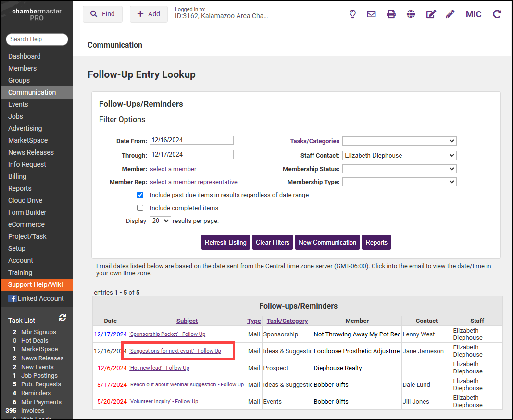Click the square-and-pencil edit icon in the header

pyautogui.click(x=431, y=14)
